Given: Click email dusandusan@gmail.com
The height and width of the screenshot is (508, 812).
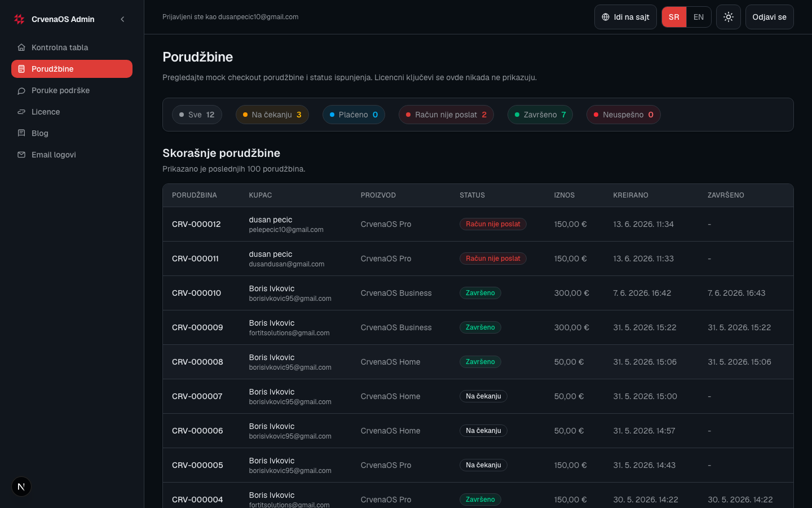Looking at the screenshot, I should pos(286,264).
